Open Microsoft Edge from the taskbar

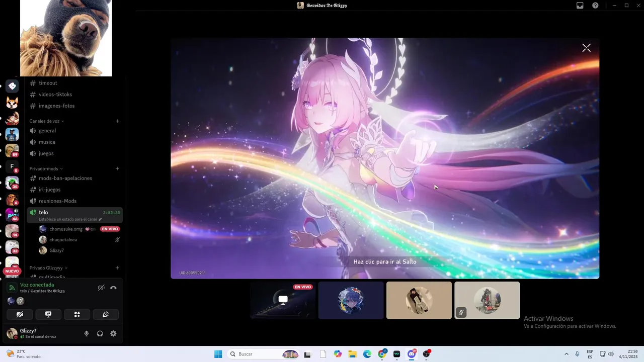pyautogui.click(x=367, y=354)
